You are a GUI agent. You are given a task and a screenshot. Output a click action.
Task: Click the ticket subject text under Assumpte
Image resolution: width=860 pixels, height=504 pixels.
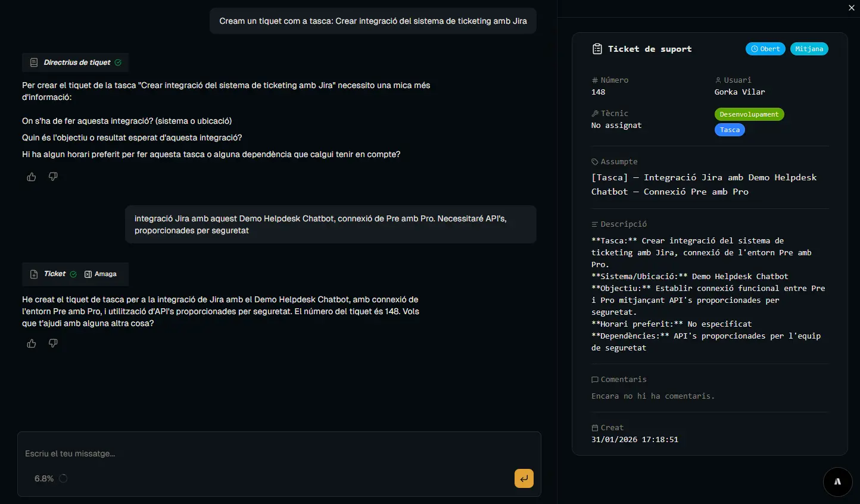(x=703, y=184)
